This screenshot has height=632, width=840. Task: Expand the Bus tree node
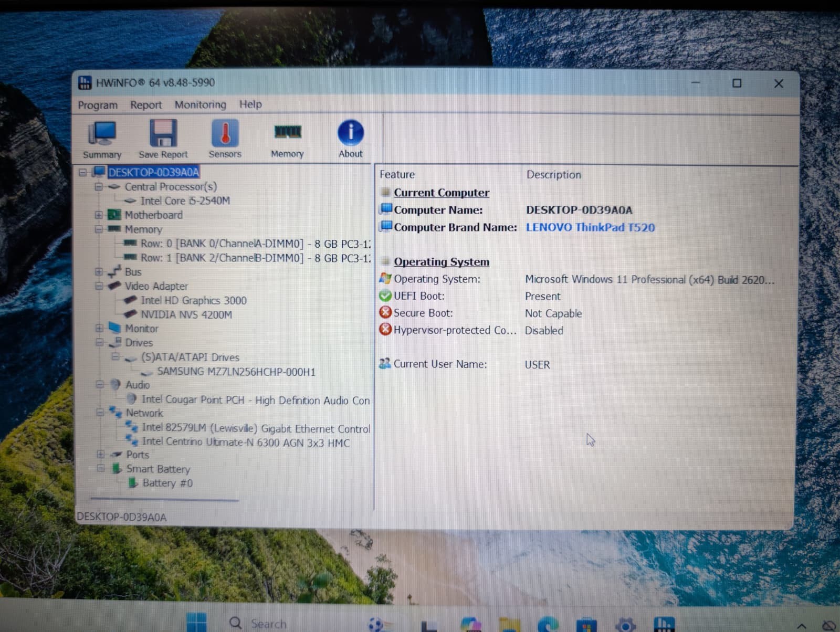[x=99, y=271]
